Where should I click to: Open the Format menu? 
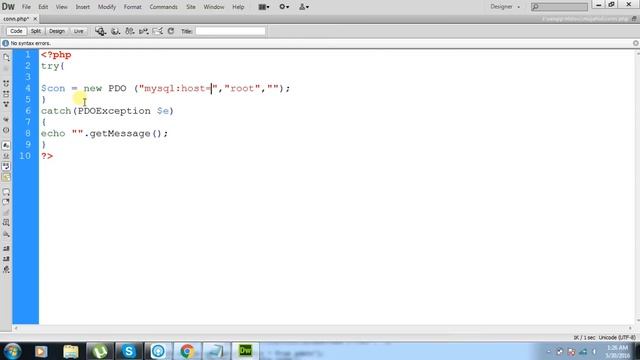click(133, 7)
